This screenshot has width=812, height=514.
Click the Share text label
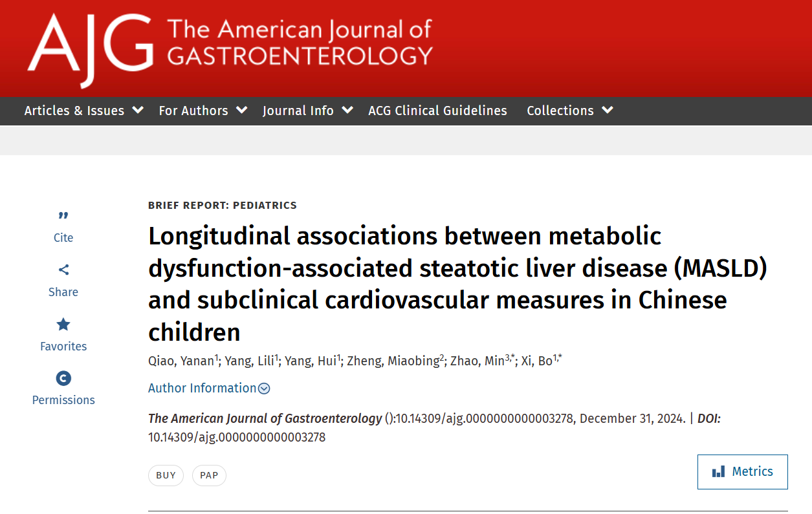pos(63,292)
